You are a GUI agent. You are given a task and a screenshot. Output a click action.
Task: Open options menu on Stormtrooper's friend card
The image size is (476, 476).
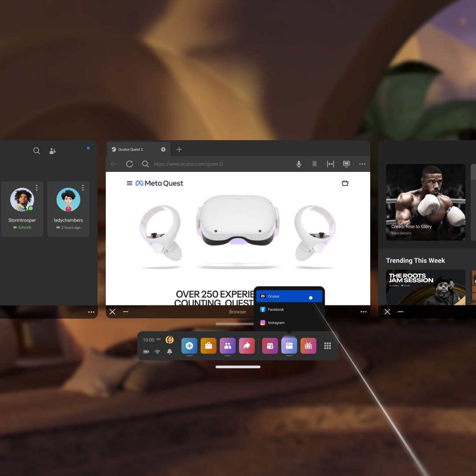click(37, 188)
